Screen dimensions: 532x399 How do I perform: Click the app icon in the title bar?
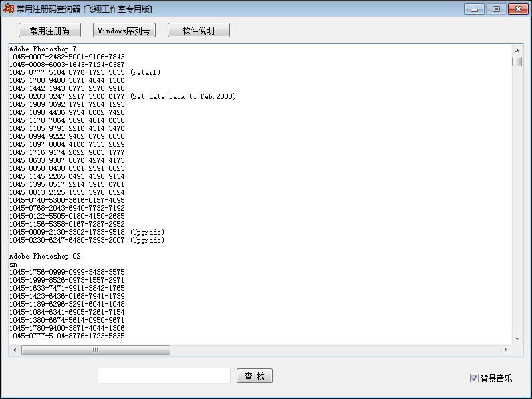tap(9, 9)
